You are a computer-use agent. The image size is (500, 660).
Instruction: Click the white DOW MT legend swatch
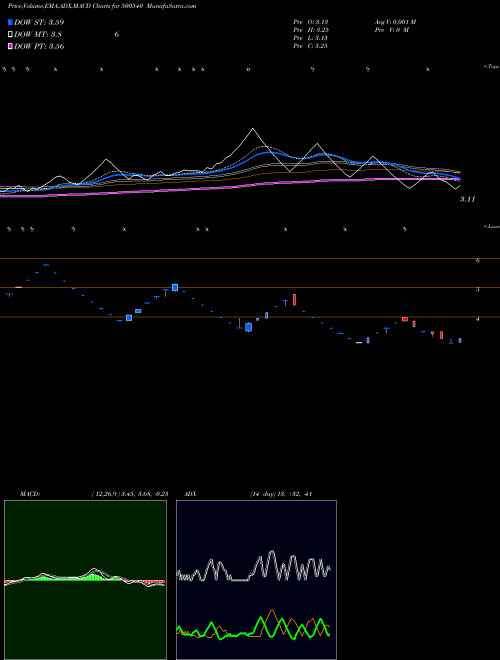[x=10, y=34]
